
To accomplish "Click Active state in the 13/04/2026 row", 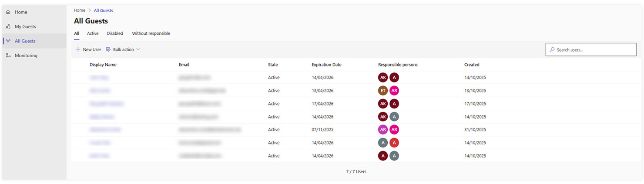I will 274,91.
